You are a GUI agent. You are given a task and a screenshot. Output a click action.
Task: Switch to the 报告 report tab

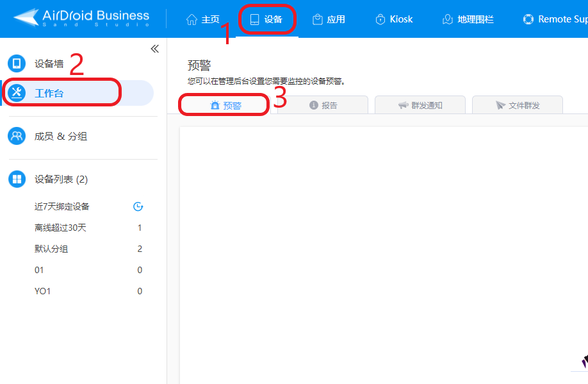coord(323,105)
